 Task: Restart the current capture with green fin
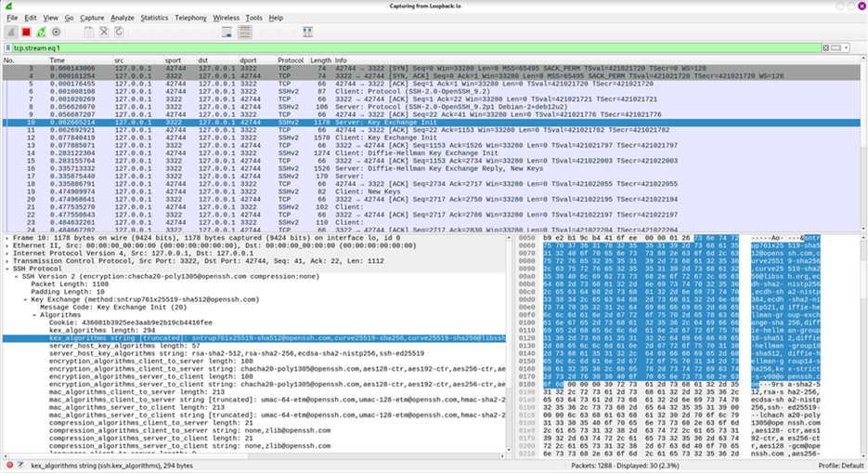tap(41, 33)
